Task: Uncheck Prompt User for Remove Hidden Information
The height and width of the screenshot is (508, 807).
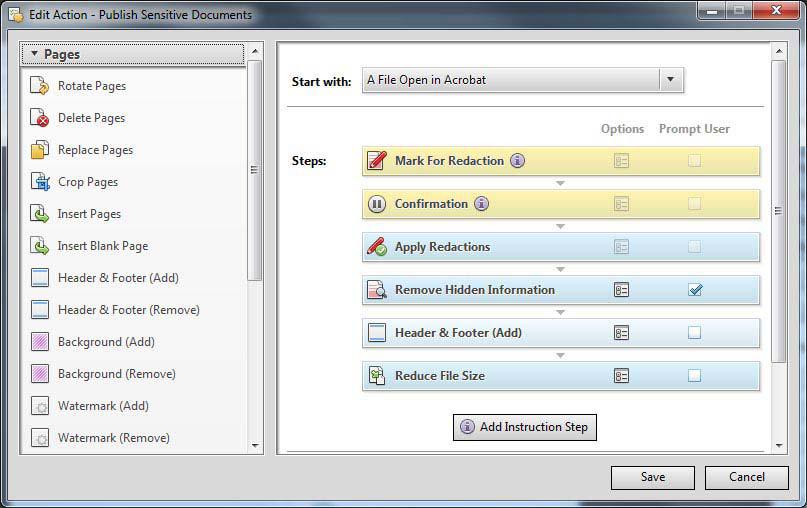Action: [695, 290]
